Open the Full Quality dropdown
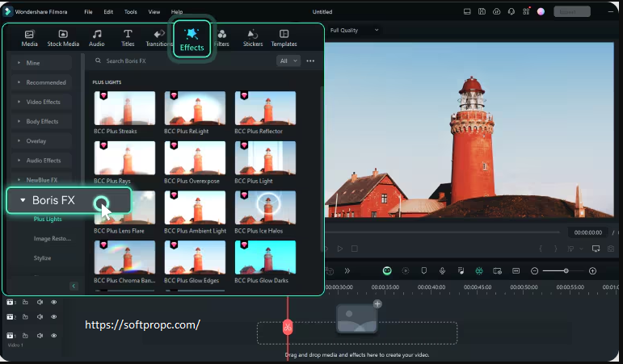This screenshot has width=623, height=364. (x=354, y=30)
